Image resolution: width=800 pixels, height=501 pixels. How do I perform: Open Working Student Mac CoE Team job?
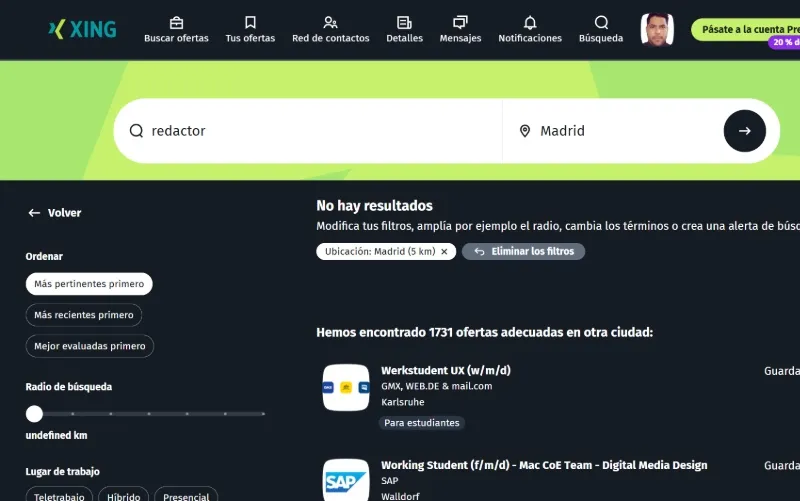coord(544,465)
